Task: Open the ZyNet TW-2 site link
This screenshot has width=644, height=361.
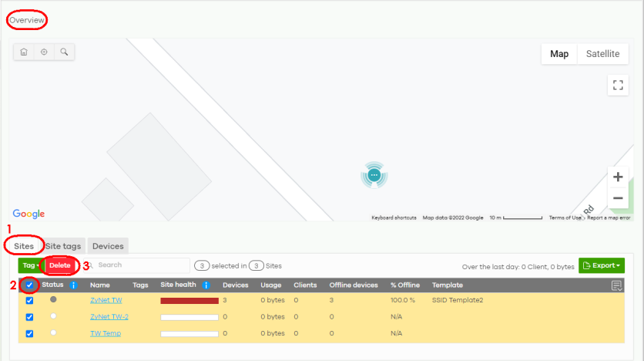Action: coord(109,317)
